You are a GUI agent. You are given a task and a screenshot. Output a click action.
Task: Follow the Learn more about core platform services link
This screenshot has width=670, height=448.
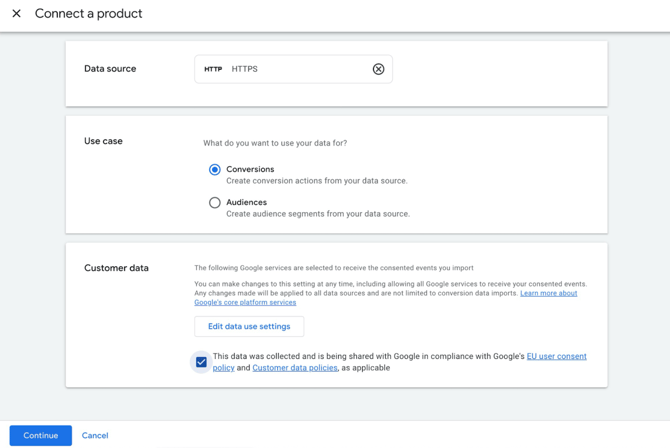(x=548, y=293)
